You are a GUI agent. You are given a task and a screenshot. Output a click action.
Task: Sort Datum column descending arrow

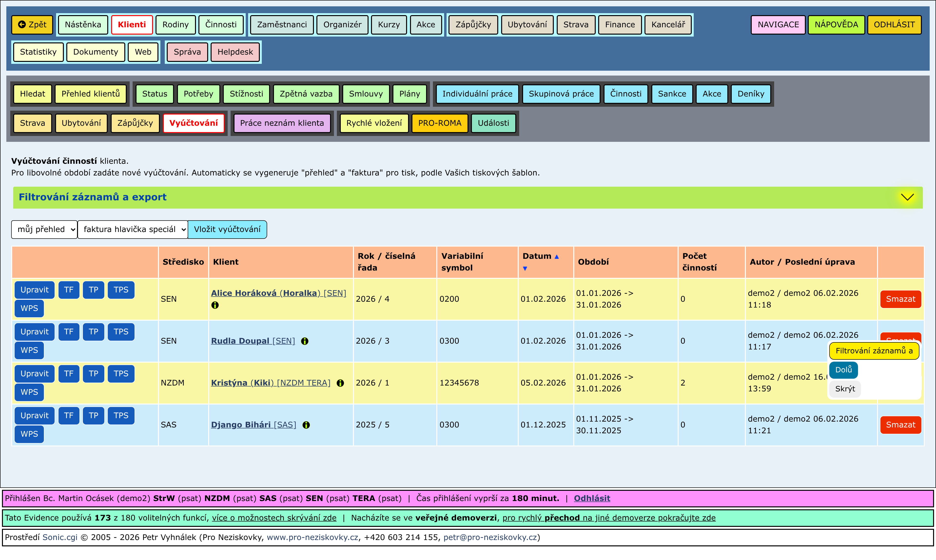(525, 268)
